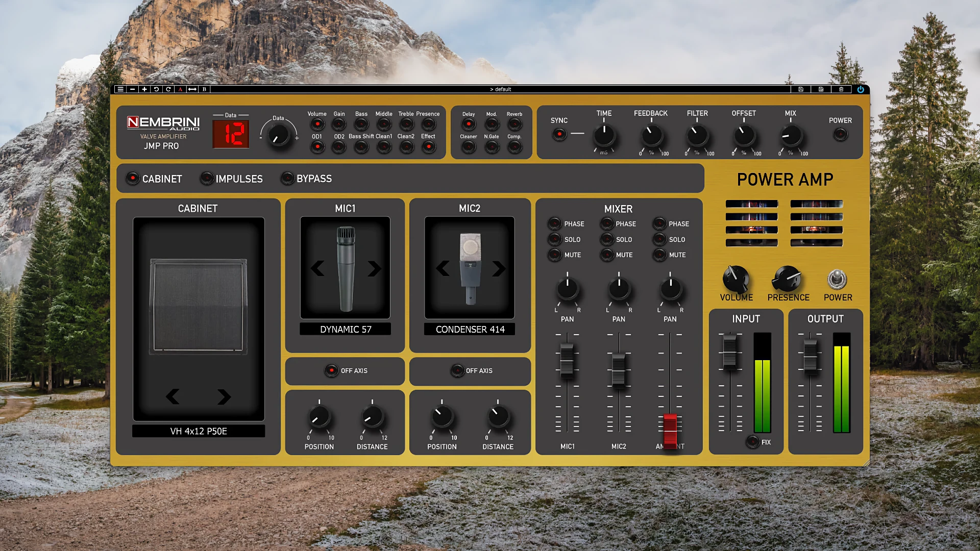
Task: Click the VH 4x12 P50E cabinet name
Action: click(199, 431)
